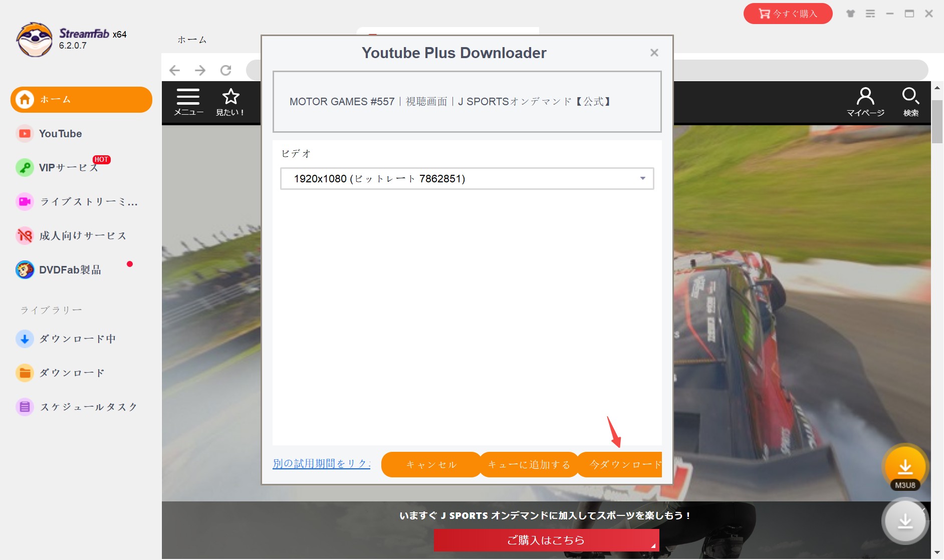Open the メニュー hamburger icon
Image resolution: width=944 pixels, height=560 pixels.
(188, 96)
